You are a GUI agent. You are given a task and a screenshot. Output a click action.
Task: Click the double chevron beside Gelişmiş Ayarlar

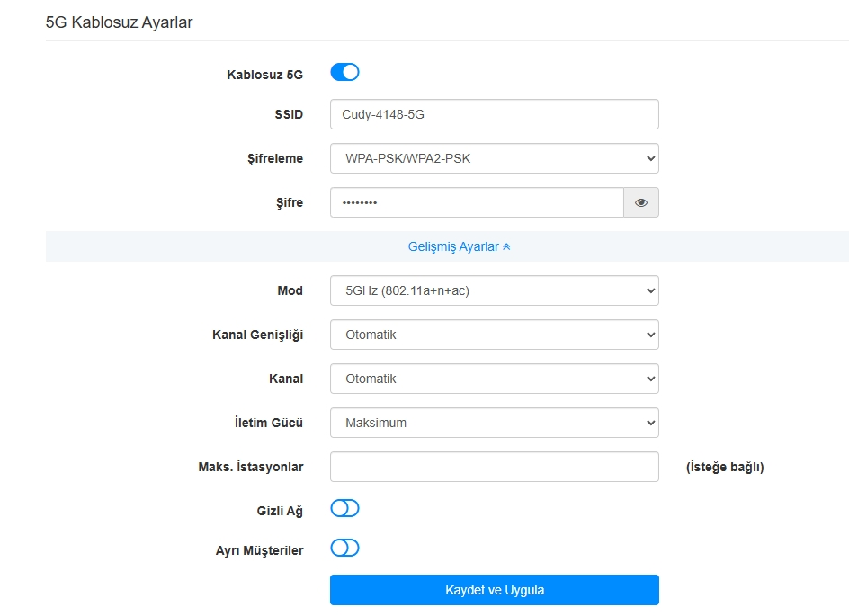point(507,246)
